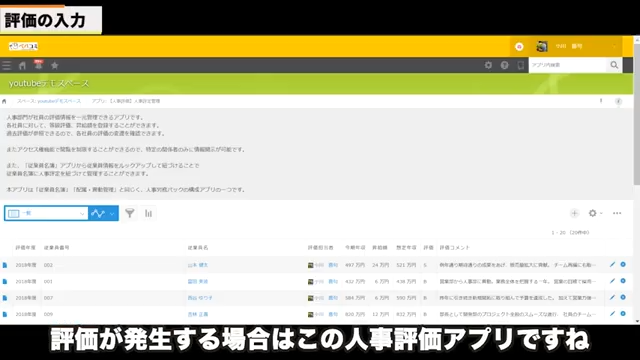Click the breadcrumb home icon
Viewport: 640px width, 360px height.
pyautogui.click(x=4, y=101)
